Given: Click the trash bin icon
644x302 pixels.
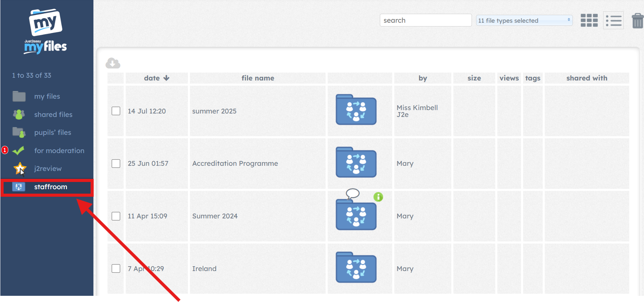Looking at the screenshot, I should click(x=637, y=21).
